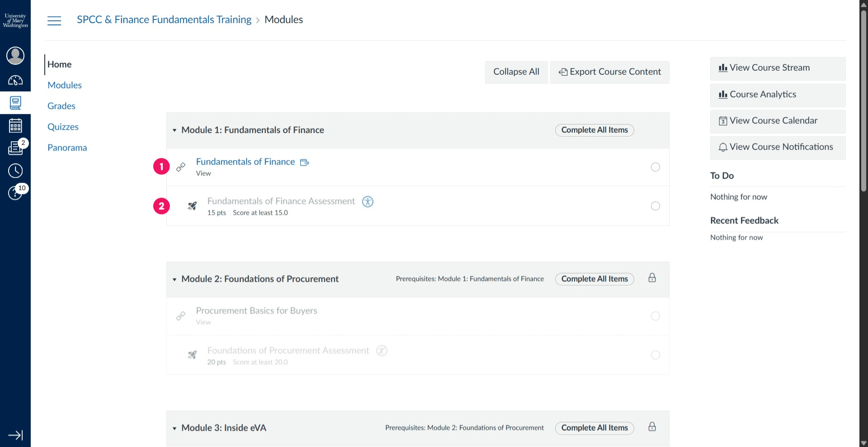Switch to the Quizzes course tab
This screenshot has height=447, width=868.
tap(63, 127)
